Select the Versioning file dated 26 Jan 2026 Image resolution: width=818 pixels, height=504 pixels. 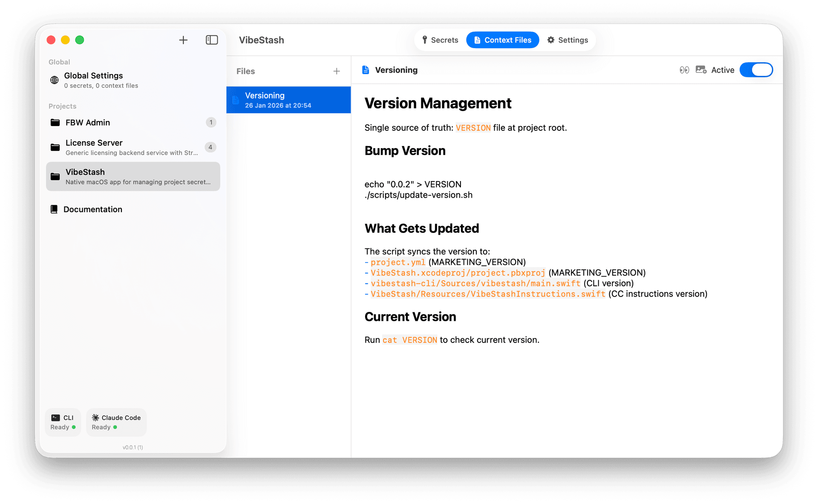288,100
